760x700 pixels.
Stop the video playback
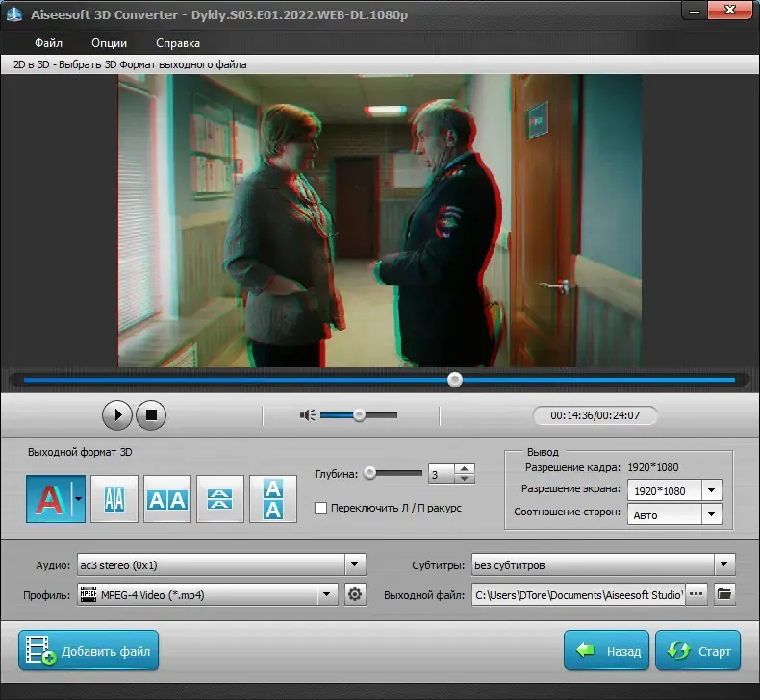pyautogui.click(x=151, y=415)
